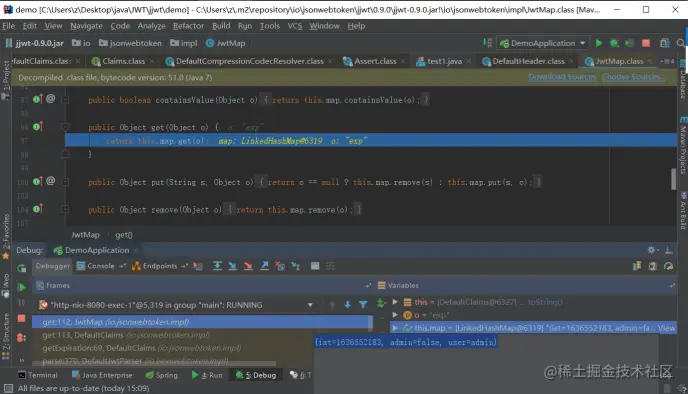Open 4: Run tool window button
The width and height of the screenshot is (688, 394).
(x=207, y=375)
